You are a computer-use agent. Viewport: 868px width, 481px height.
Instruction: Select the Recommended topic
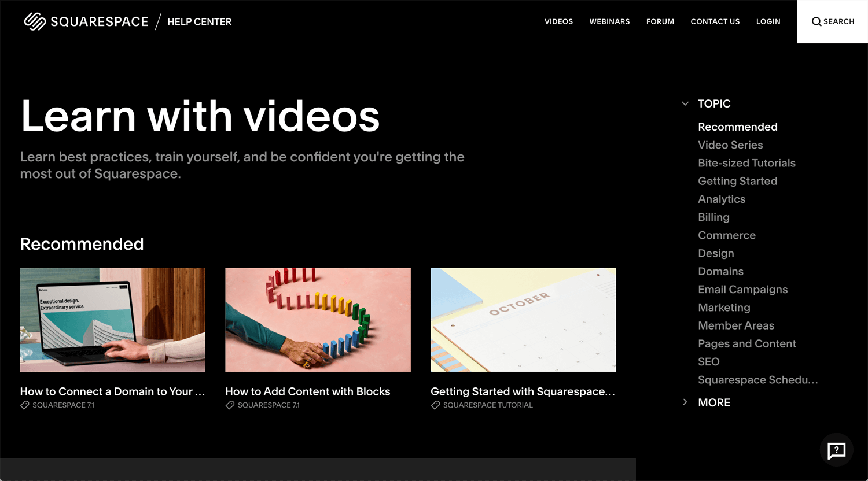click(x=738, y=127)
